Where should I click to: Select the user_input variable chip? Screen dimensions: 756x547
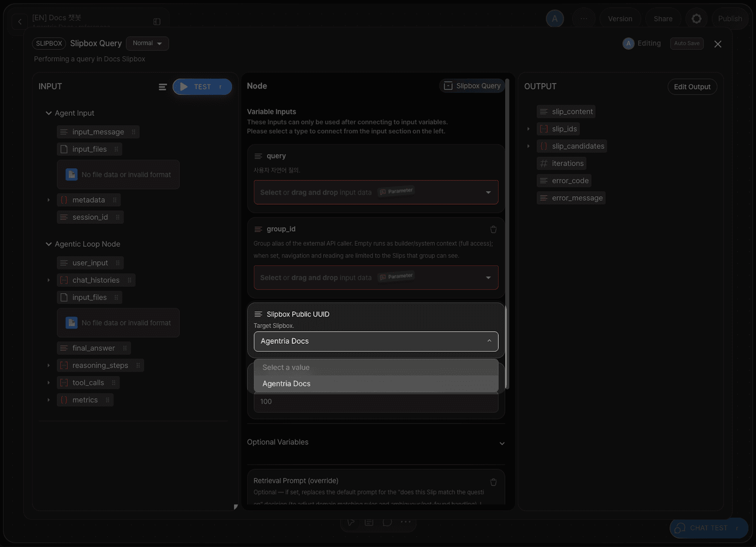(90, 263)
